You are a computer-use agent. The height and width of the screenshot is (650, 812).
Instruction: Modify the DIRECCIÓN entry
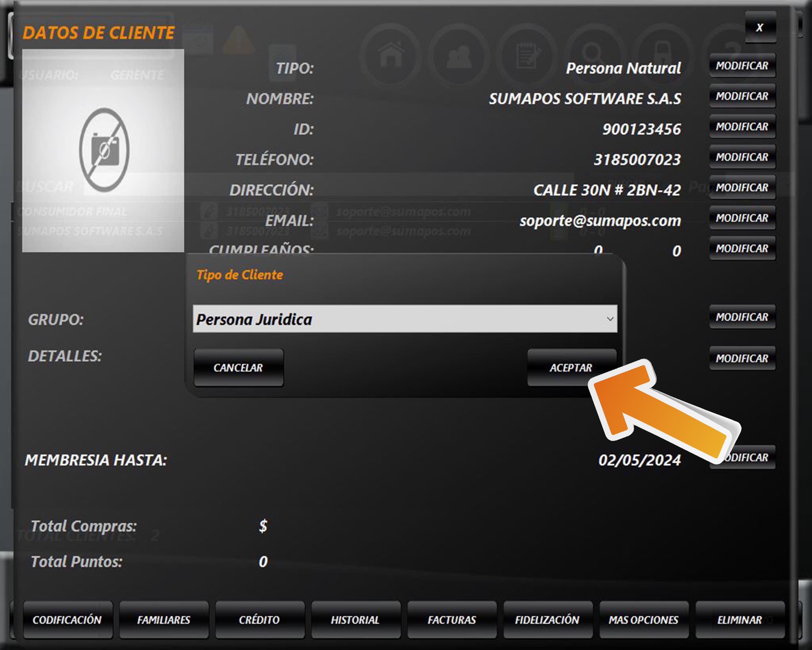pos(742,188)
